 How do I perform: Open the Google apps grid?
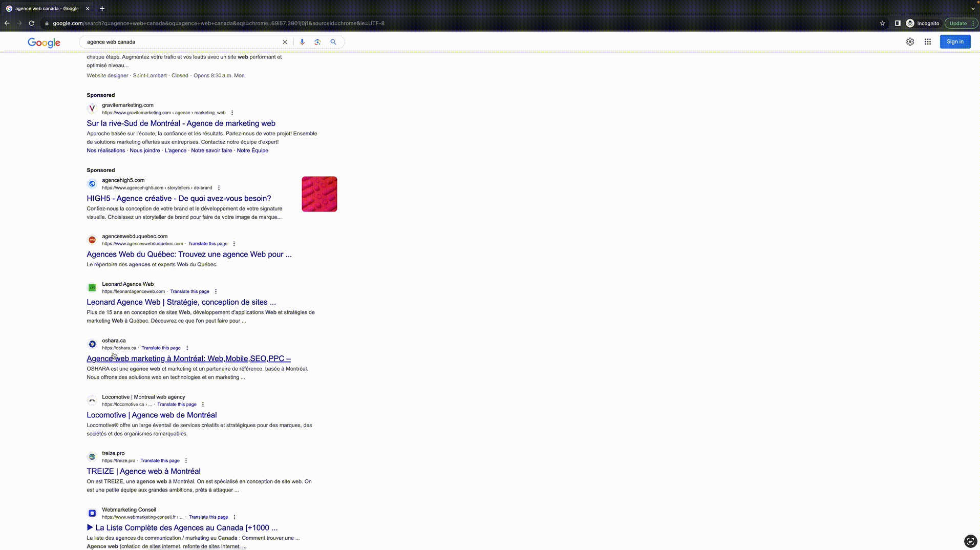click(x=927, y=42)
